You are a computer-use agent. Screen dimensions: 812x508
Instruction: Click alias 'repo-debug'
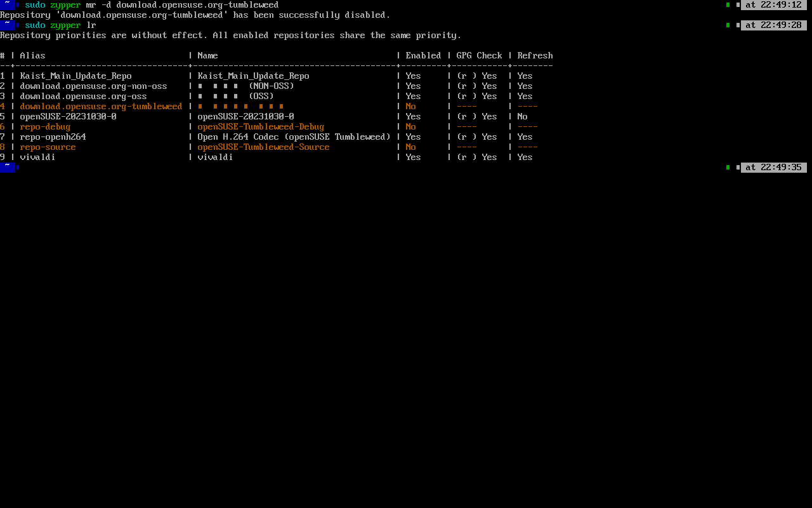[46, 127]
